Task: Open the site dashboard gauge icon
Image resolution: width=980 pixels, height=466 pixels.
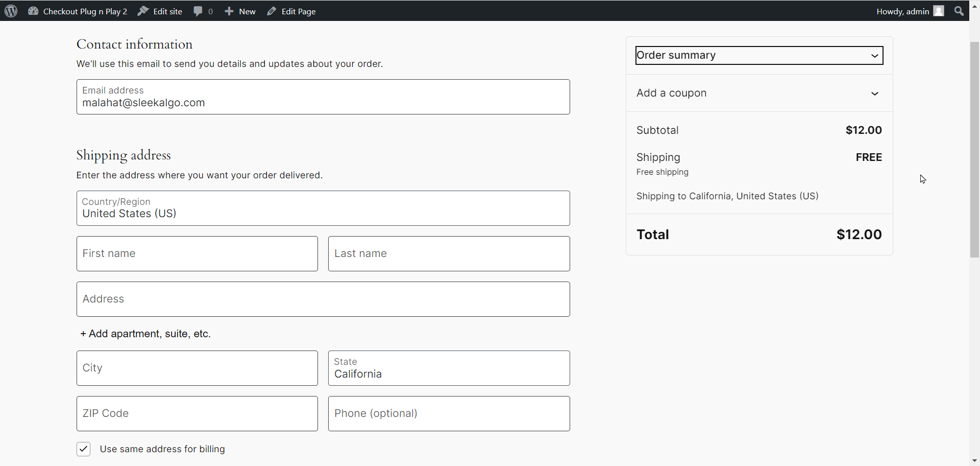Action: tap(33, 11)
